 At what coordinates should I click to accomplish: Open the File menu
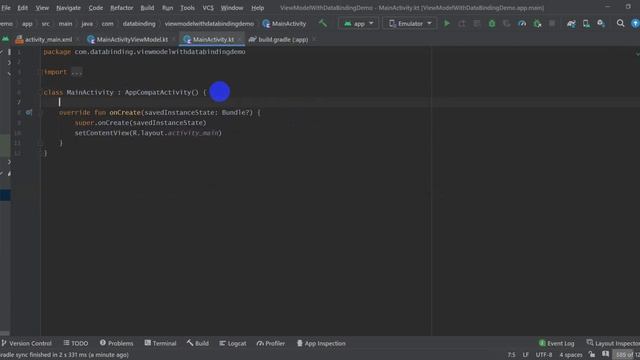click(6, 8)
